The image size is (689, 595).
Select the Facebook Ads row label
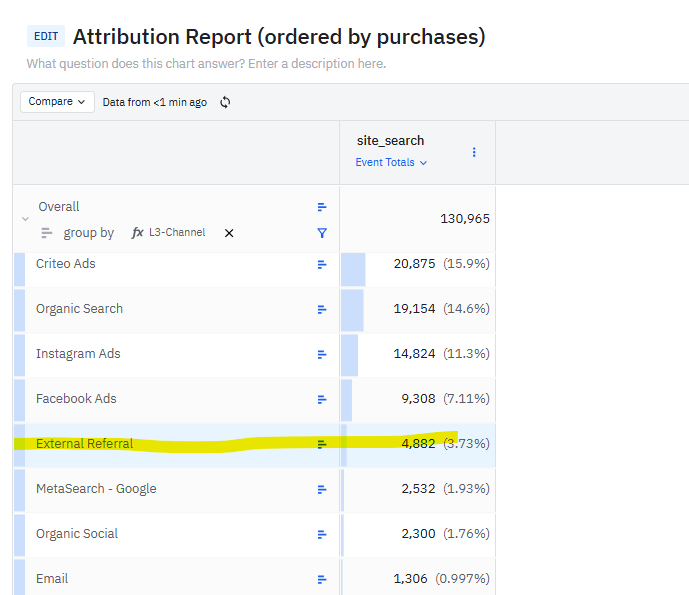[x=76, y=399]
